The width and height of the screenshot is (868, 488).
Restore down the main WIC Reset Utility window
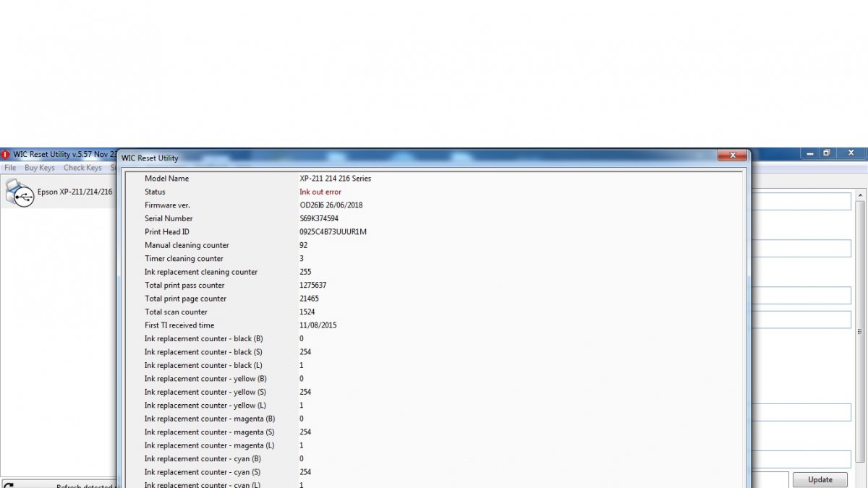tap(827, 153)
